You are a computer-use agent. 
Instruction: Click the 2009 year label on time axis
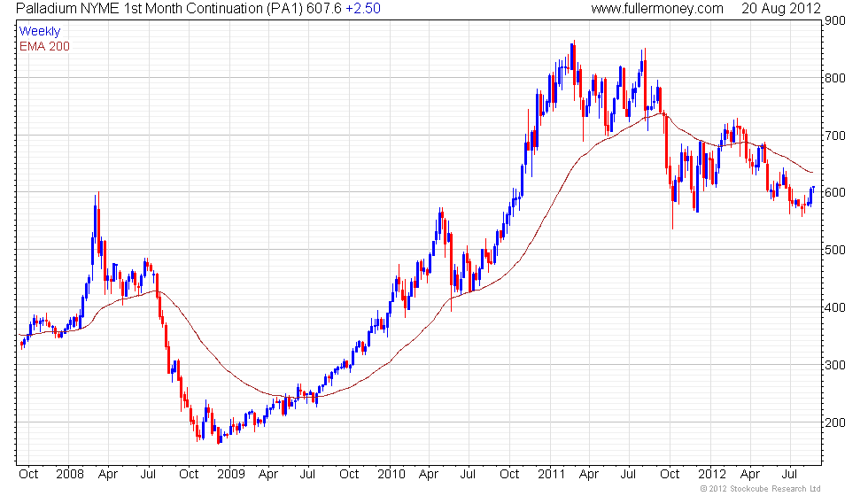point(231,475)
